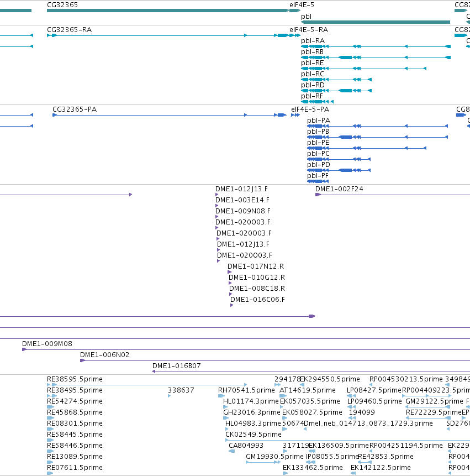Click the RE07611.5prime EST label
The height and width of the screenshot is (476, 470).
(x=75, y=468)
